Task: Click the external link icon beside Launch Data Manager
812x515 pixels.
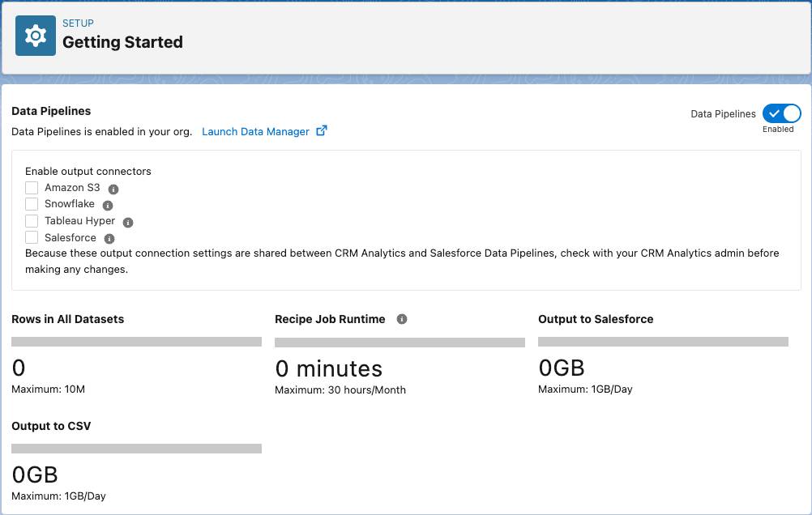Action: click(x=322, y=130)
